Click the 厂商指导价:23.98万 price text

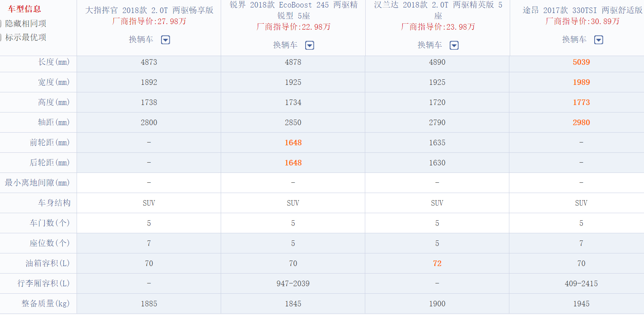click(438, 27)
